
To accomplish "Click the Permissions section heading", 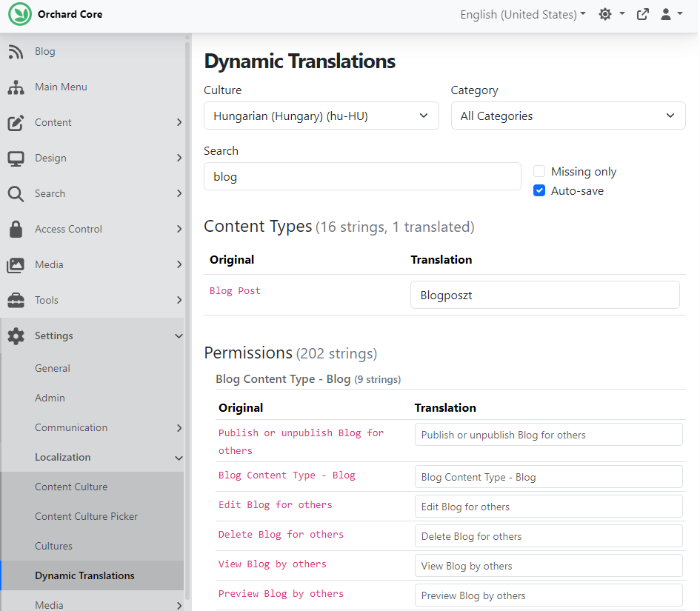I will [x=248, y=353].
